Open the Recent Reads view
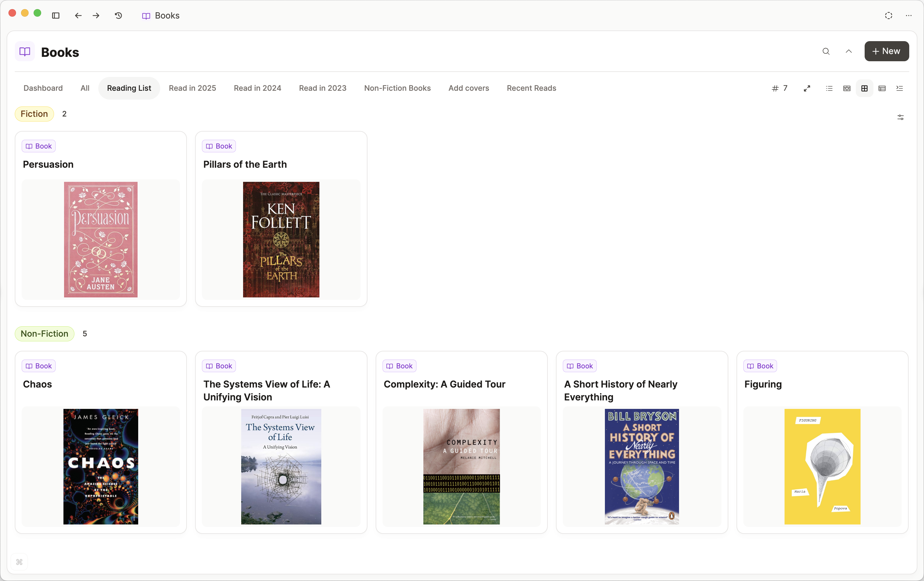 coord(531,88)
